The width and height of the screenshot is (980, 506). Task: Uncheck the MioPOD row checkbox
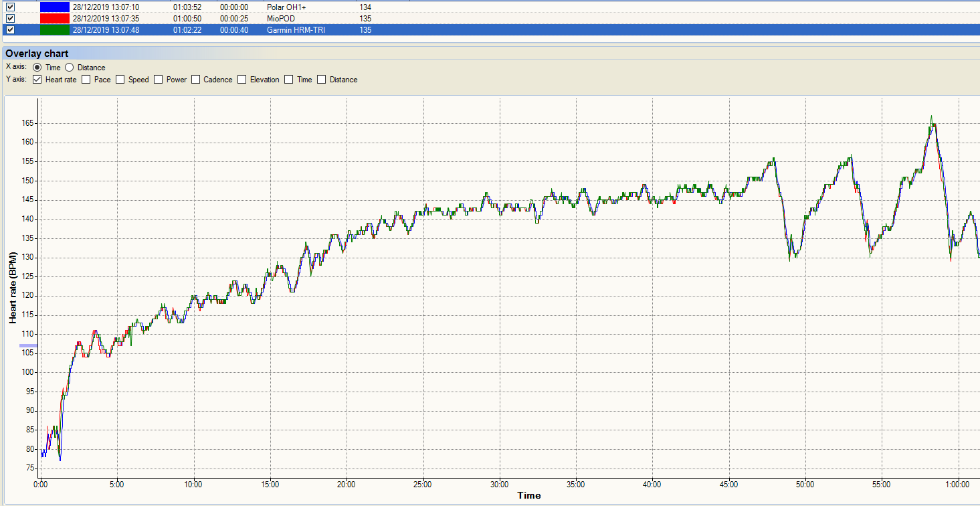pos(10,18)
